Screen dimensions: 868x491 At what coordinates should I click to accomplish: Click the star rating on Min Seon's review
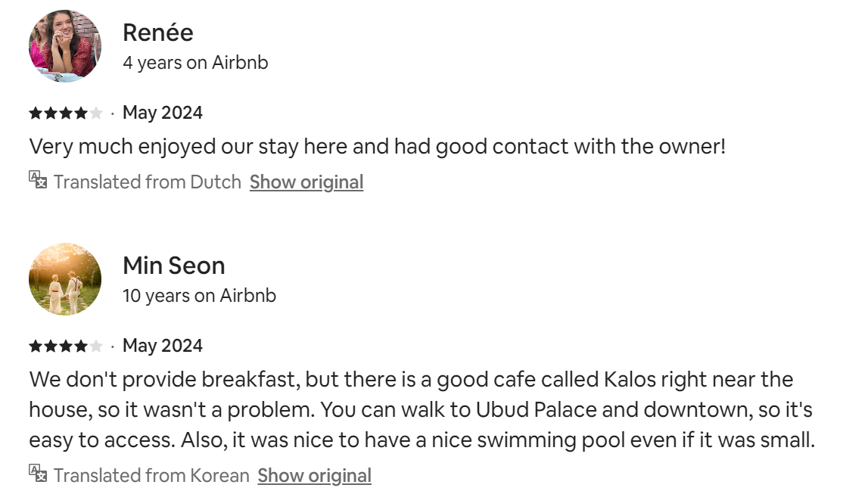(66, 346)
